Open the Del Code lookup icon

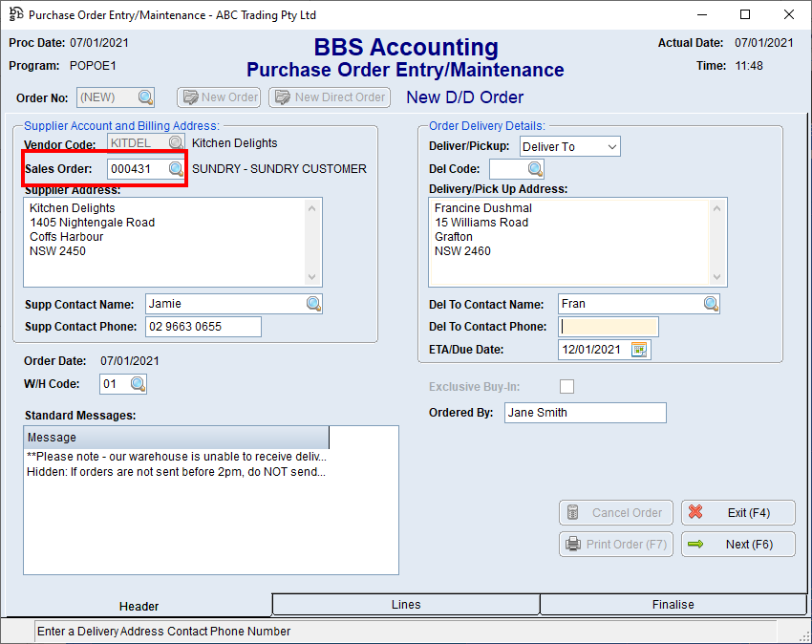coord(531,168)
